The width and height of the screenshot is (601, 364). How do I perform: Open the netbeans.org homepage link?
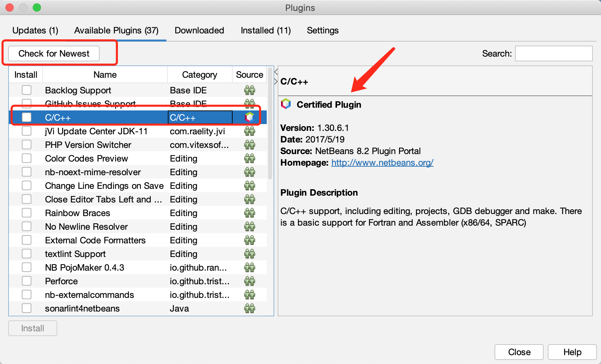tap(382, 163)
